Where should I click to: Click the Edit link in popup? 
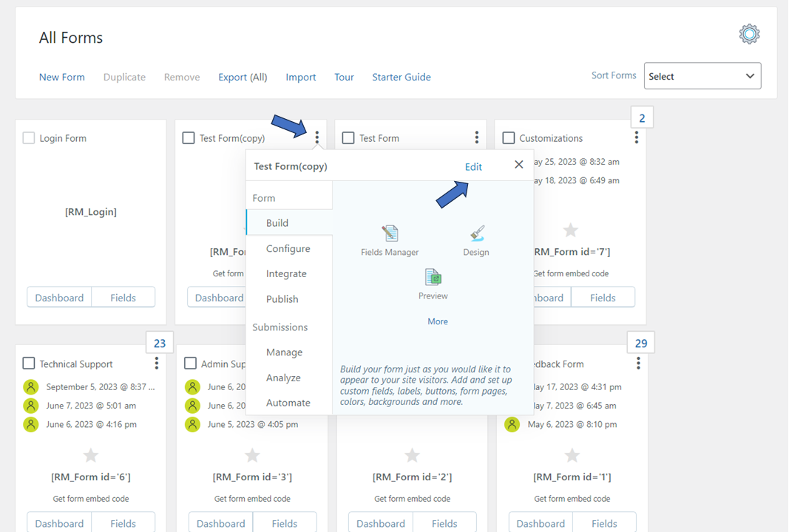(x=473, y=167)
